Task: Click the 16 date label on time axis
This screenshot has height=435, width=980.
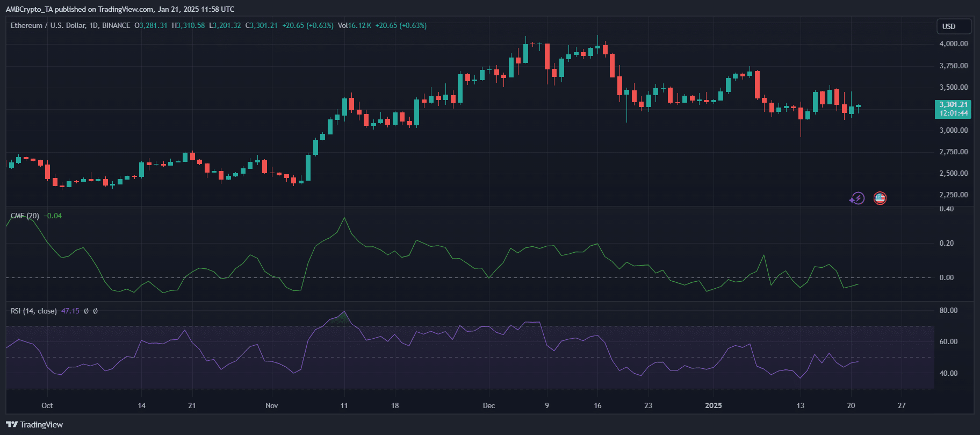Action: tap(597, 405)
